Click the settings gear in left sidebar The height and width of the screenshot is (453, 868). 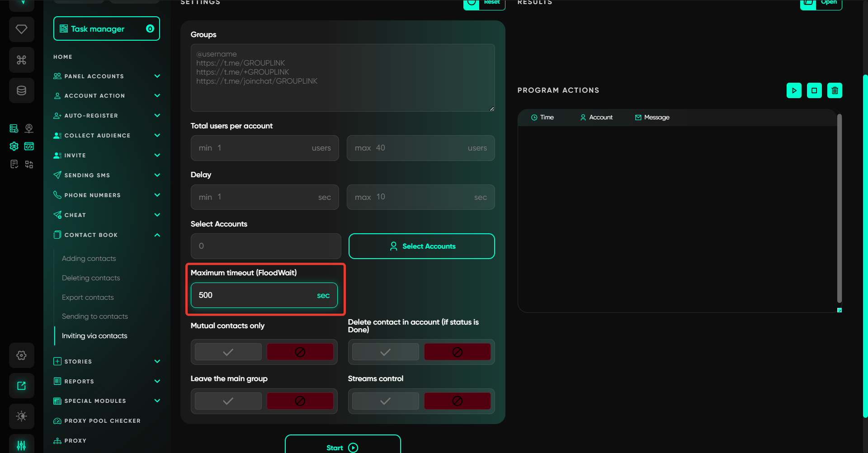[21, 355]
